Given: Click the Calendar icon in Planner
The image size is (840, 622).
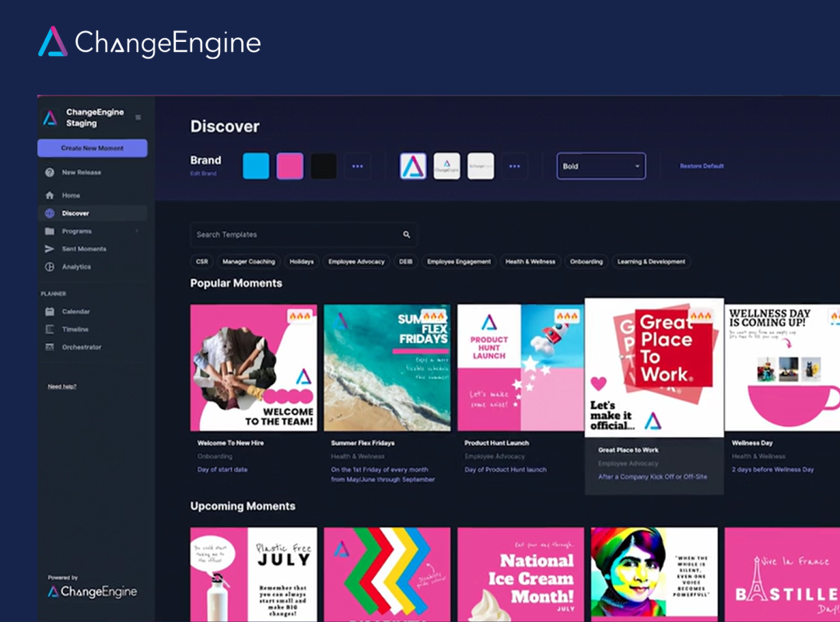Looking at the screenshot, I should (x=49, y=311).
